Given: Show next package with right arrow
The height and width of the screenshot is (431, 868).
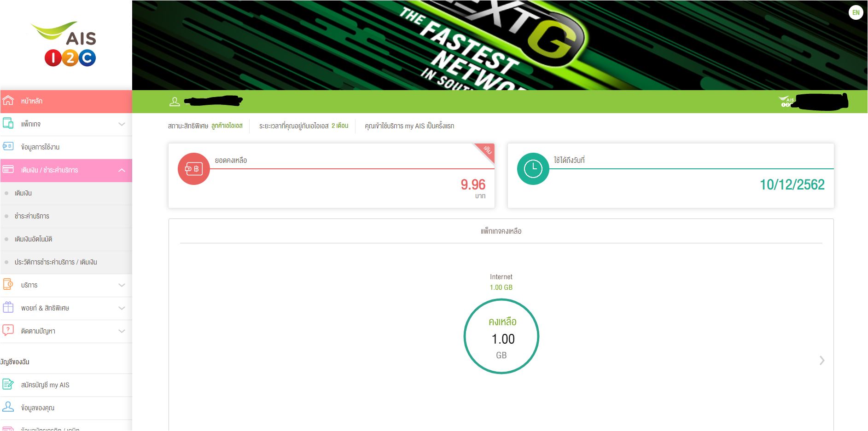Looking at the screenshot, I should tap(822, 361).
